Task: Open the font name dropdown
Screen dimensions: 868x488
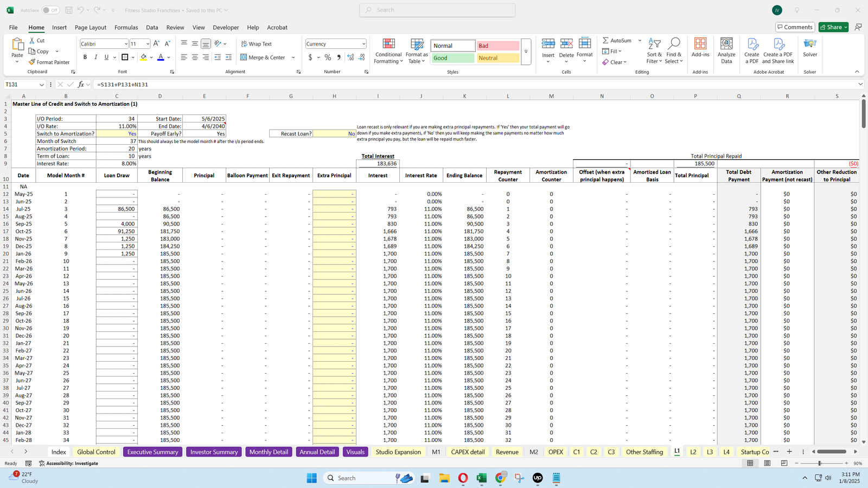Action: 126,44
